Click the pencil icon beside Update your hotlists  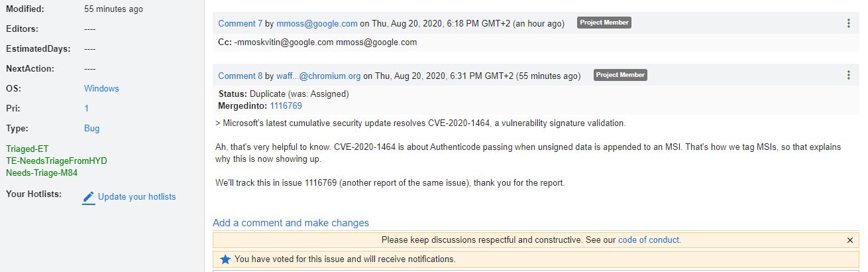point(89,198)
